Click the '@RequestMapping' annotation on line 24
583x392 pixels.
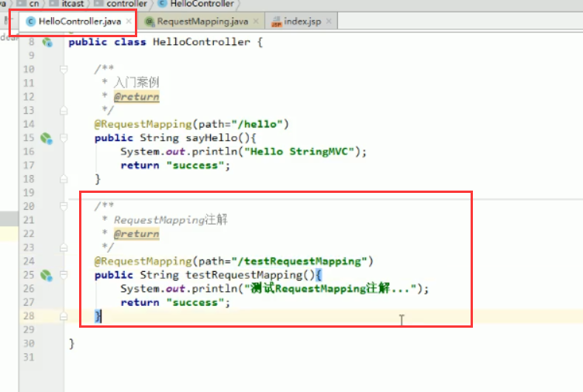[143, 262]
